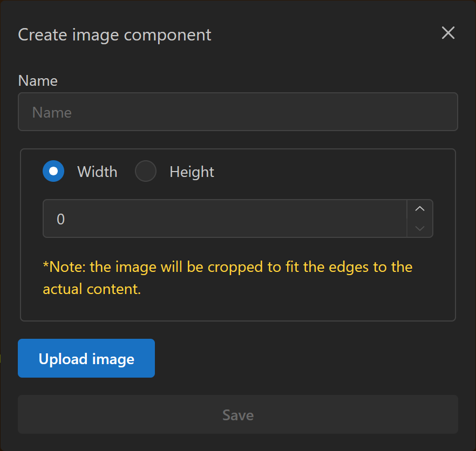Open the file picker via Upload image

pyautogui.click(x=86, y=358)
